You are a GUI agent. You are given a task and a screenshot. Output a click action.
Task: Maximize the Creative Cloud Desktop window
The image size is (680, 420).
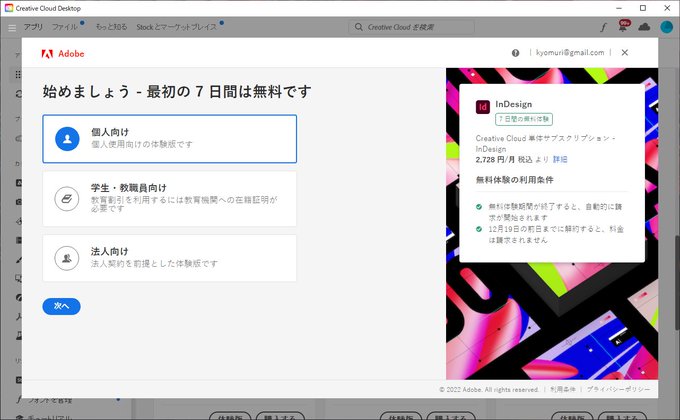click(x=643, y=8)
